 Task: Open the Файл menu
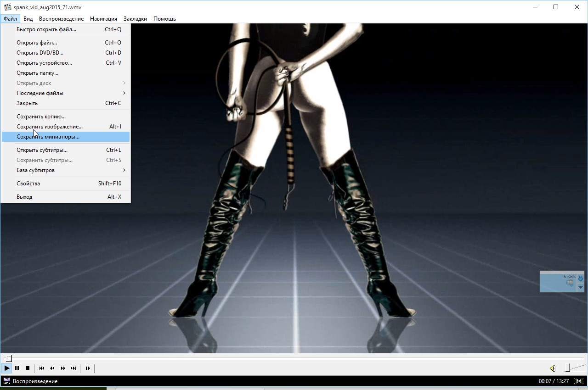pyautogui.click(x=10, y=19)
